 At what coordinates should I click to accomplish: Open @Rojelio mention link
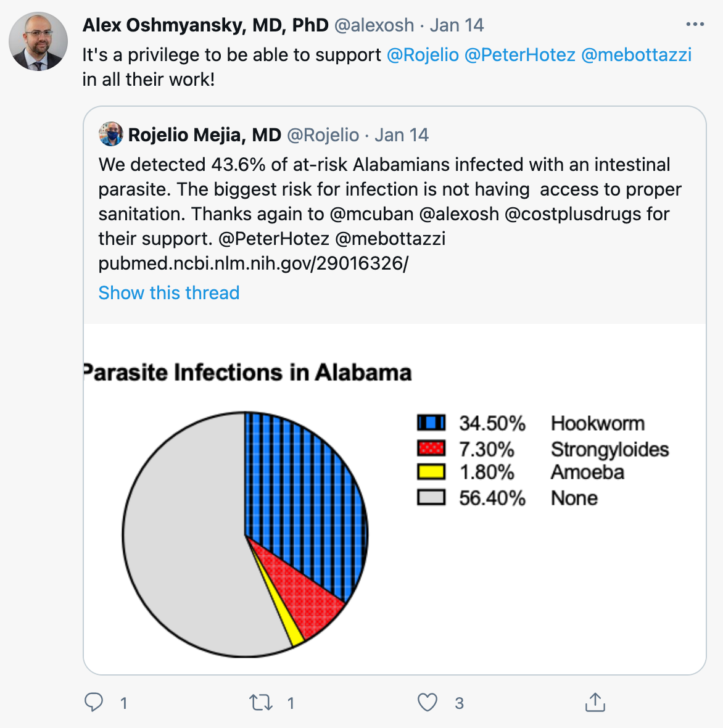(x=423, y=55)
